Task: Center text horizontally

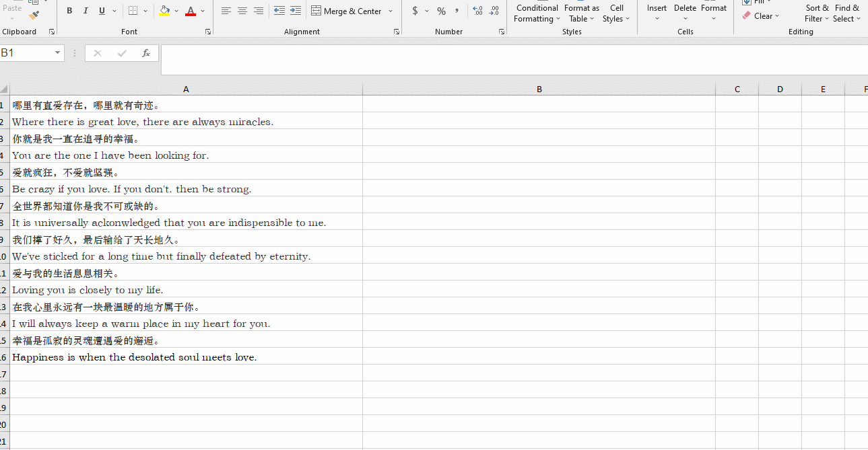Action: click(x=242, y=11)
